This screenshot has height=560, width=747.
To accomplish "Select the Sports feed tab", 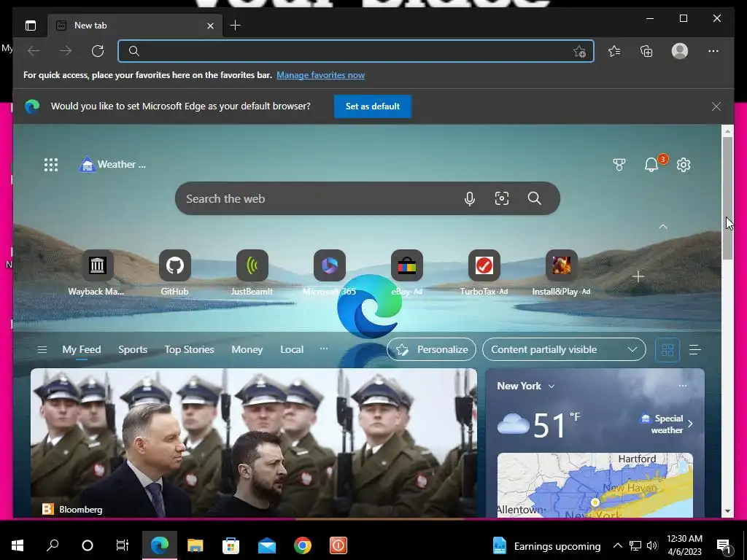I will (x=133, y=349).
